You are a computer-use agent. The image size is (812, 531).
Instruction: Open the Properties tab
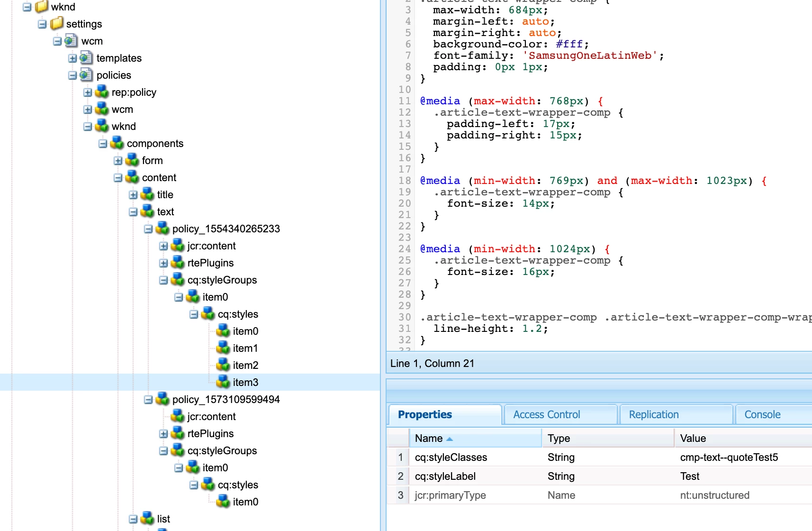pos(444,414)
